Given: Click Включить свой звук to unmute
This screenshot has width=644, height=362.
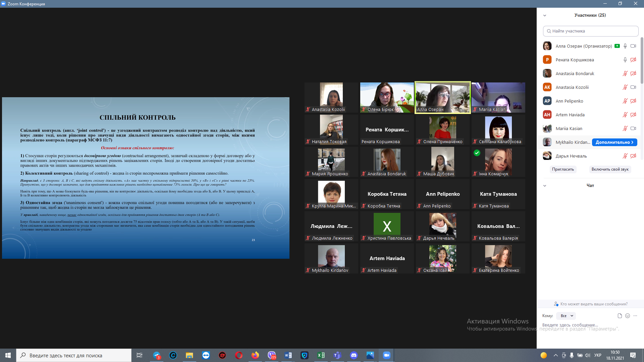Looking at the screenshot, I should [610, 169].
